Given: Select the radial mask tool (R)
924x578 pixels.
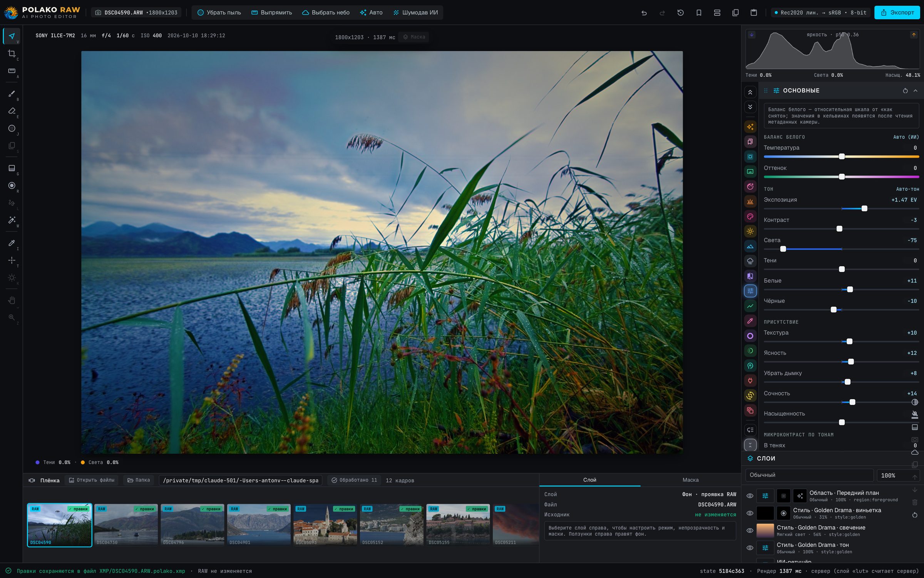Looking at the screenshot, I should (12, 186).
